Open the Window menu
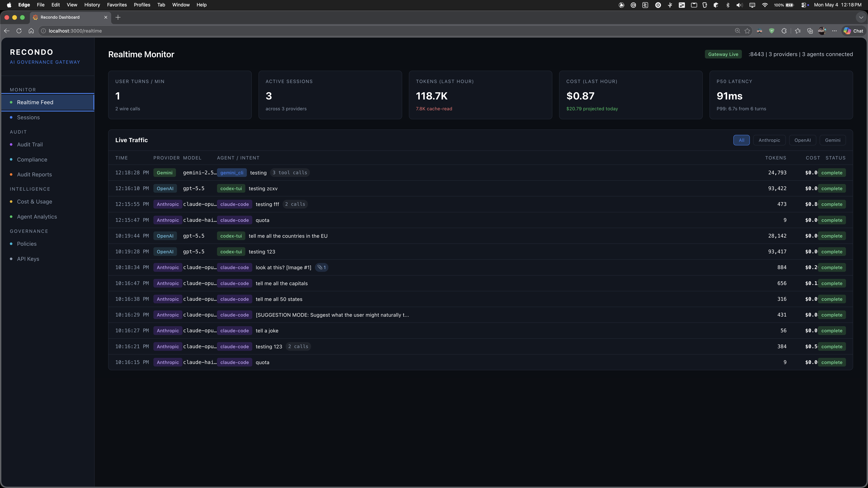The width and height of the screenshot is (868, 488). point(181,5)
